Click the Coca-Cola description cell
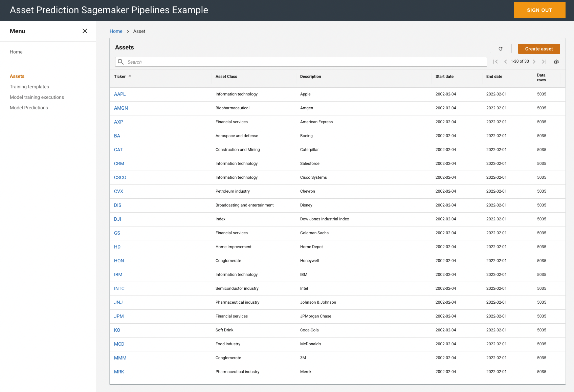Viewport: 574px width, 392px height. [x=309, y=330]
